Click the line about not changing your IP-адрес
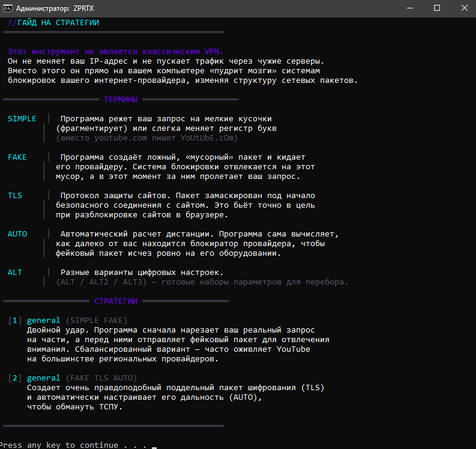476x449 pixels. click(x=166, y=61)
